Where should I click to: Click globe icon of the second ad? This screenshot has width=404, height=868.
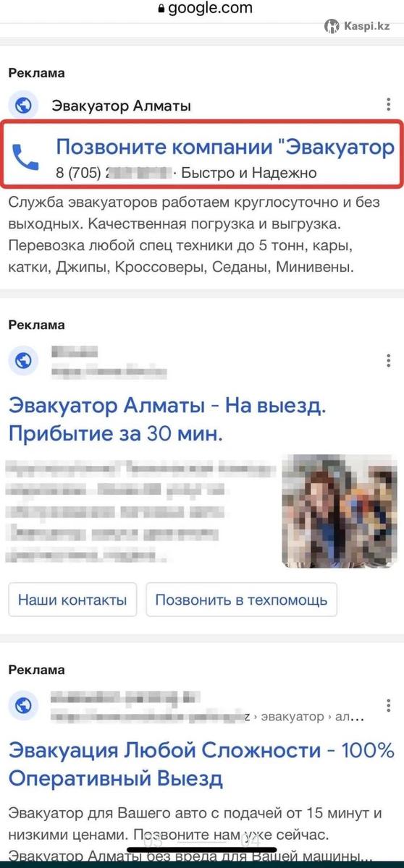tap(23, 359)
